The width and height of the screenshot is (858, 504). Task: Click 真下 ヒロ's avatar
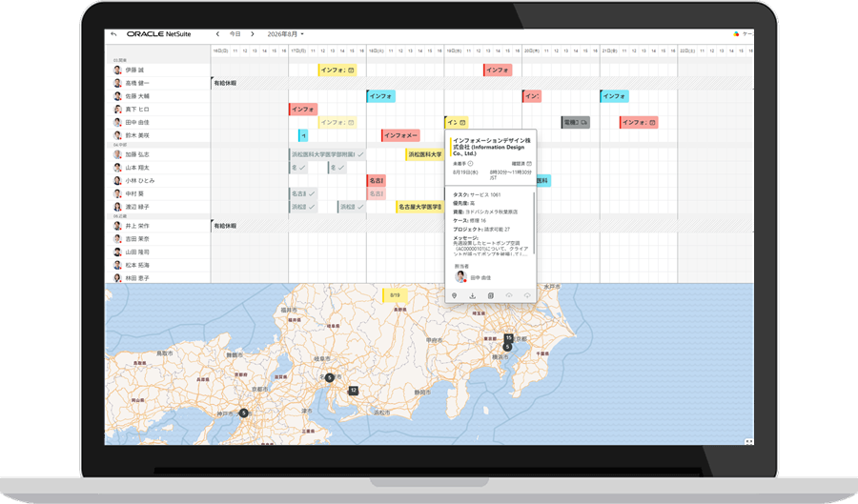coord(117,110)
